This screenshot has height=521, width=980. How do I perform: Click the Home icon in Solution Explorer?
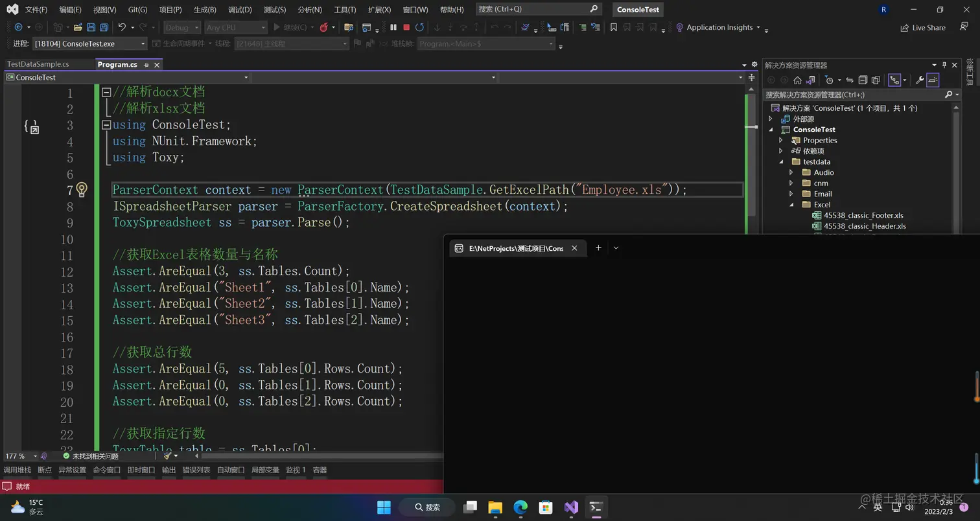click(x=797, y=80)
